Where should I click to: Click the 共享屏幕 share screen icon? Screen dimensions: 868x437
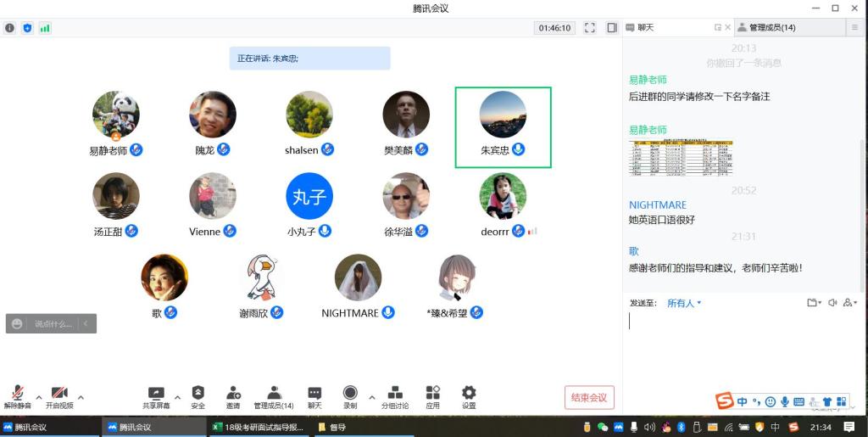tap(156, 394)
